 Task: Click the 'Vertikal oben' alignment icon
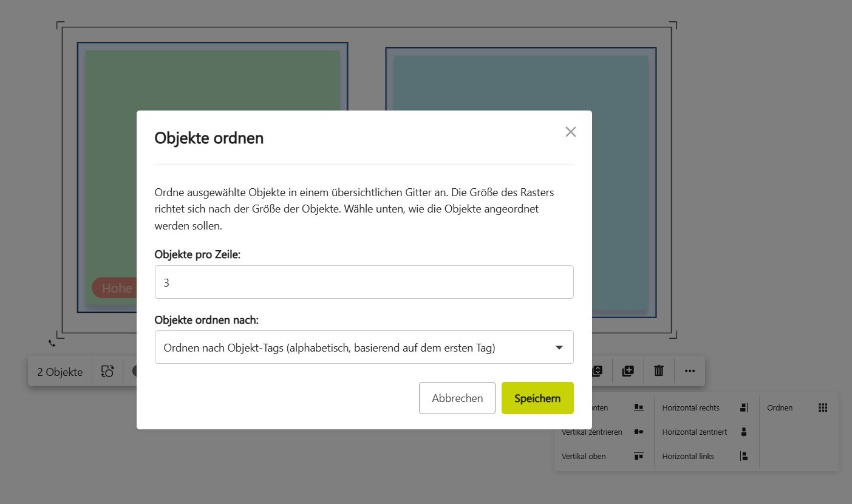tap(638, 456)
